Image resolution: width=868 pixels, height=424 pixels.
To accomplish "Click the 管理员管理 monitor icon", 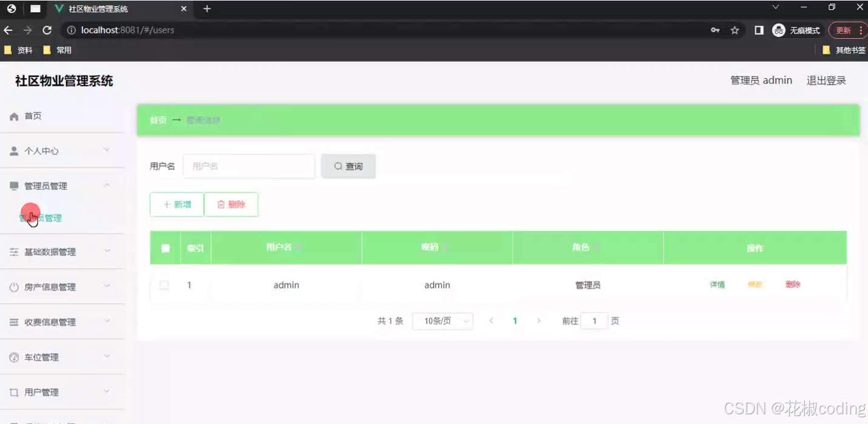I will coord(14,186).
